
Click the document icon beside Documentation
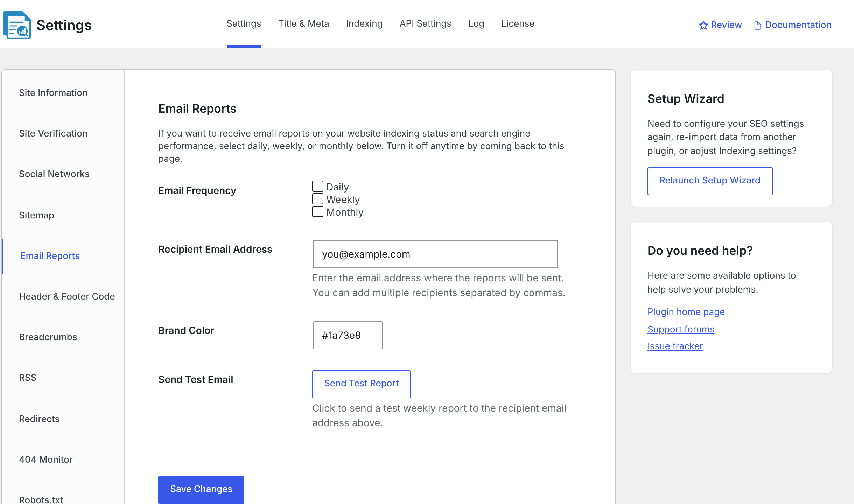[758, 25]
